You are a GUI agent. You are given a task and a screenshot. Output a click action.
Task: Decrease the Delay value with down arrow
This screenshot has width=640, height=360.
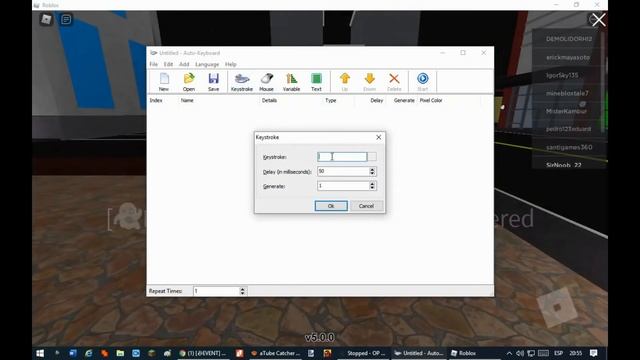372,174
